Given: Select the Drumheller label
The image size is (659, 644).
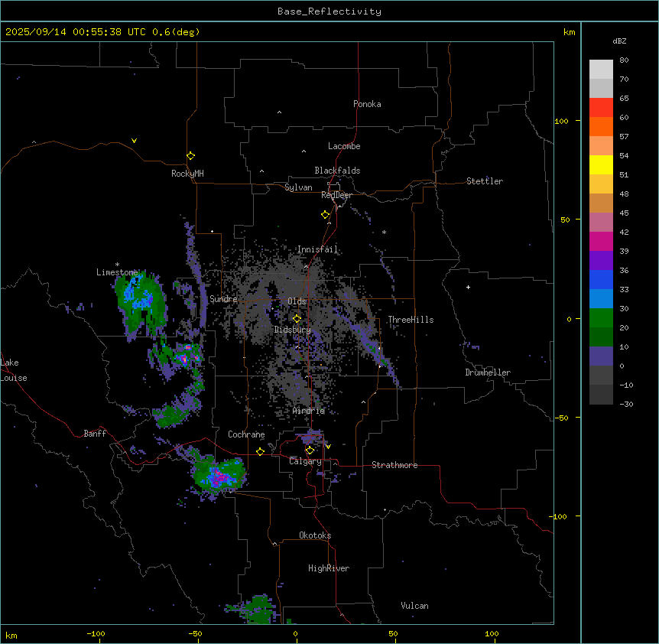Looking at the screenshot, I should 488,372.
